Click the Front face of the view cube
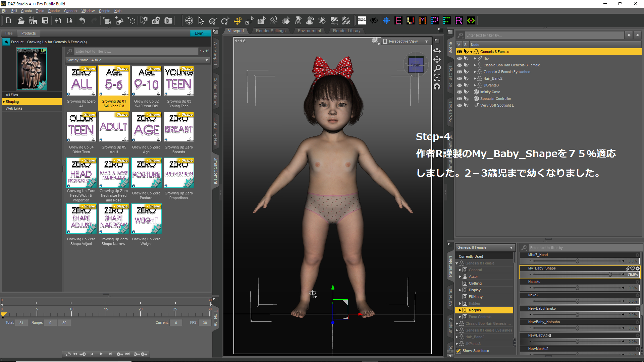 (416, 65)
